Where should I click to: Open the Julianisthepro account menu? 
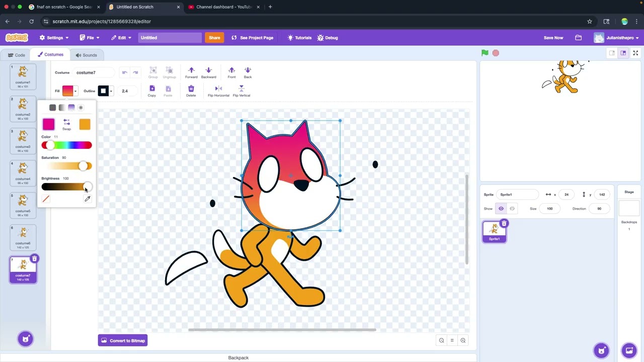pyautogui.click(x=616, y=38)
